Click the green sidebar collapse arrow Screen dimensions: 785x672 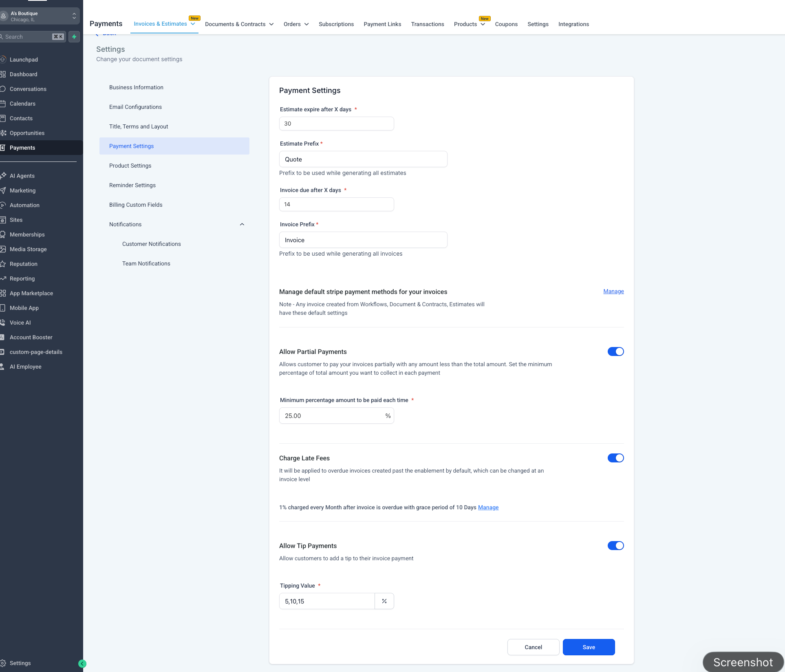coord(82,663)
